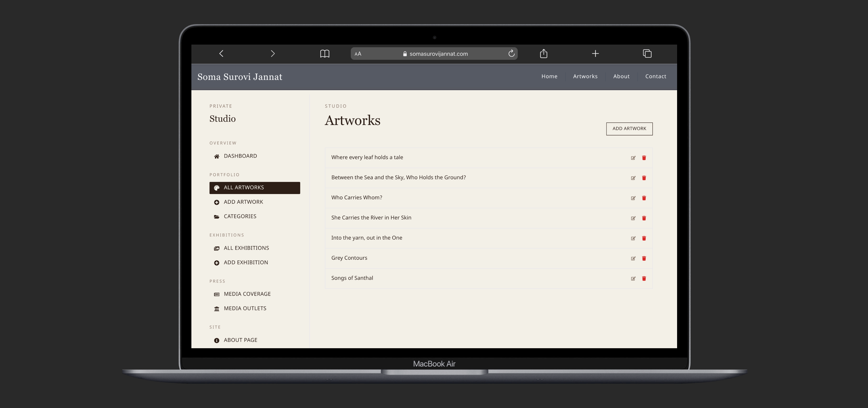Viewport: 868px width, 408px height.
Task: Click the somasurovijannat.com address field
Action: click(438, 54)
